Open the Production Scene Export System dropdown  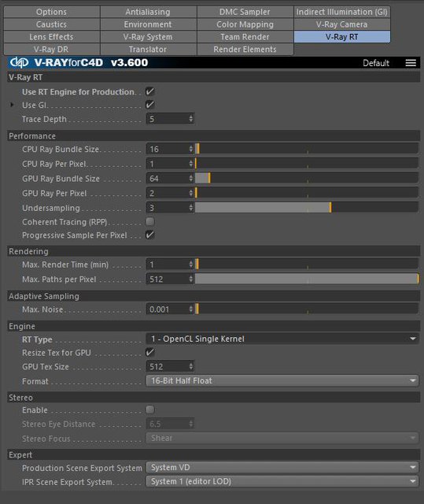point(282,468)
